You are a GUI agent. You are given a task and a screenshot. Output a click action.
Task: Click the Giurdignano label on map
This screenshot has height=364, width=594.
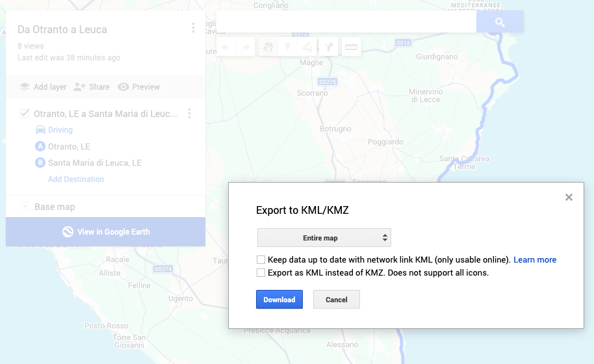pyautogui.click(x=437, y=57)
